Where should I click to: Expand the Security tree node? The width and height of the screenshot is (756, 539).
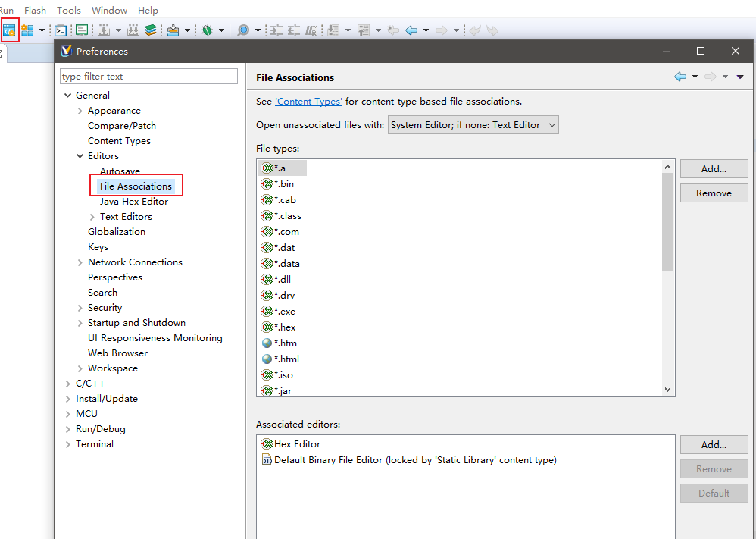[x=80, y=307]
